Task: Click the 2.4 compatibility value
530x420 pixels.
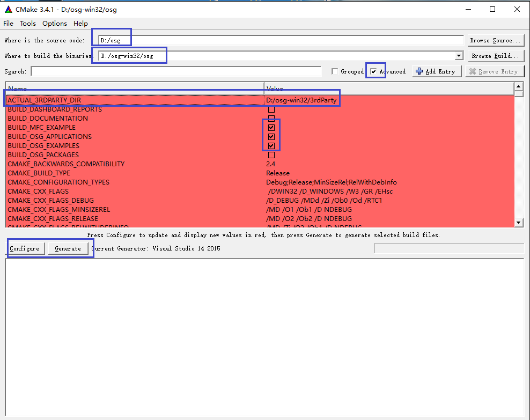Action: point(270,164)
